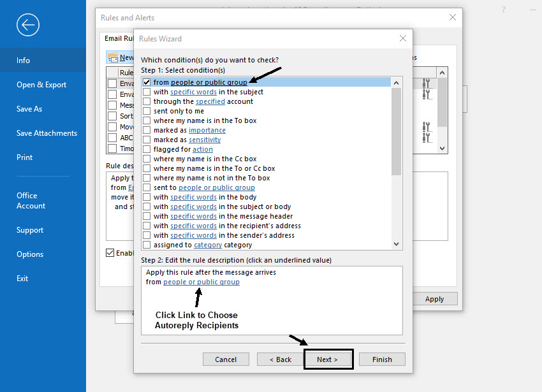Check 'flagged for action' condition

point(147,149)
